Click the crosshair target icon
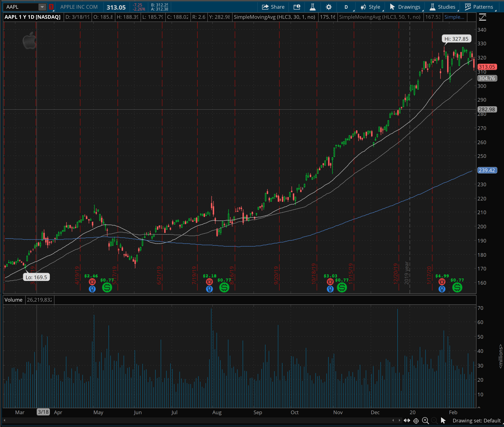Screen dimensions: 504x427 pyautogui.click(x=416, y=421)
